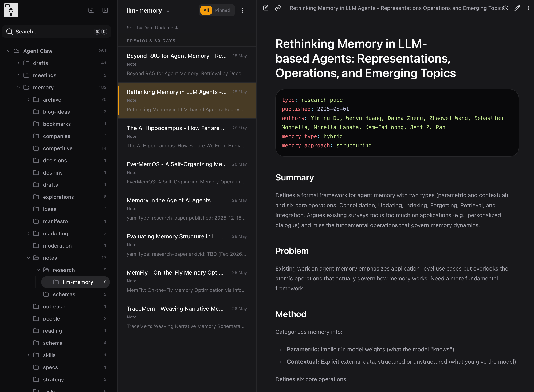Screen dimensions: 534x392
Task: Click the Problem heading in note
Action: pyautogui.click(x=292, y=251)
